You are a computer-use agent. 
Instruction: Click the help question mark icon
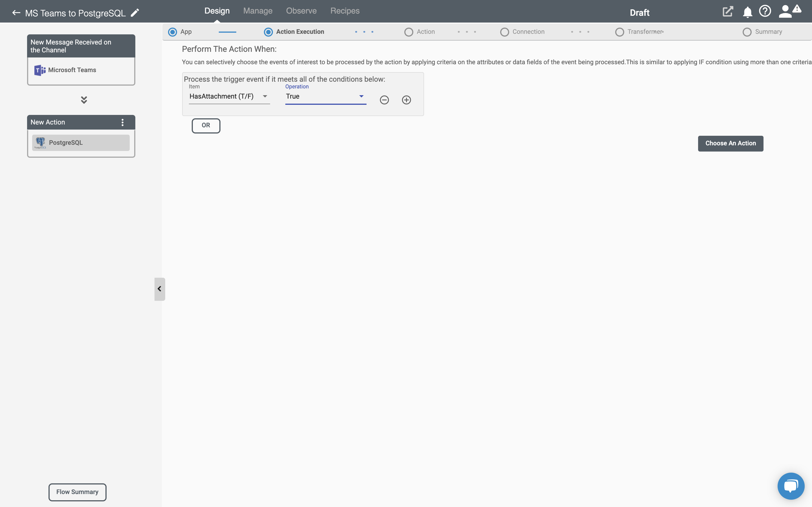(x=765, y=10)
